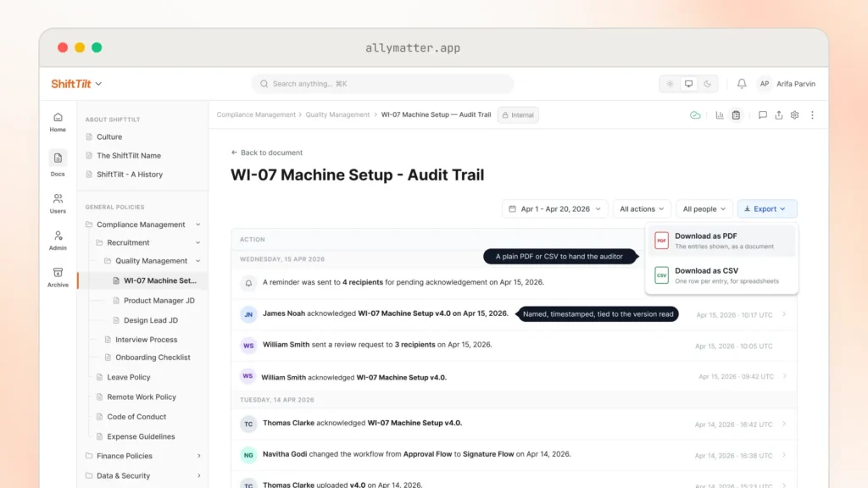Screen dimensions: 868x488
Task: Open the Docs section in sidebar
Action: click(x=58, y=164)
